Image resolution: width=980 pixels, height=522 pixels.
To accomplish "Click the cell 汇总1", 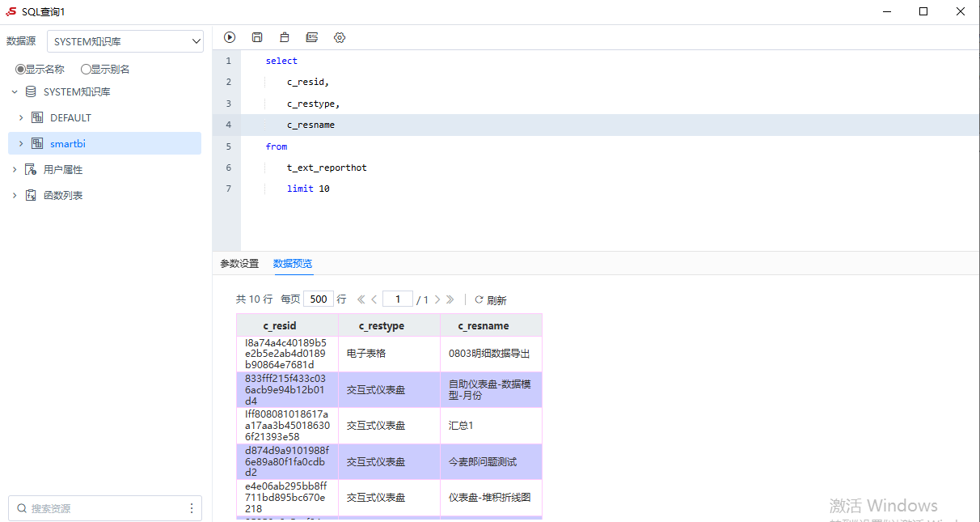I will pos(492,425).
